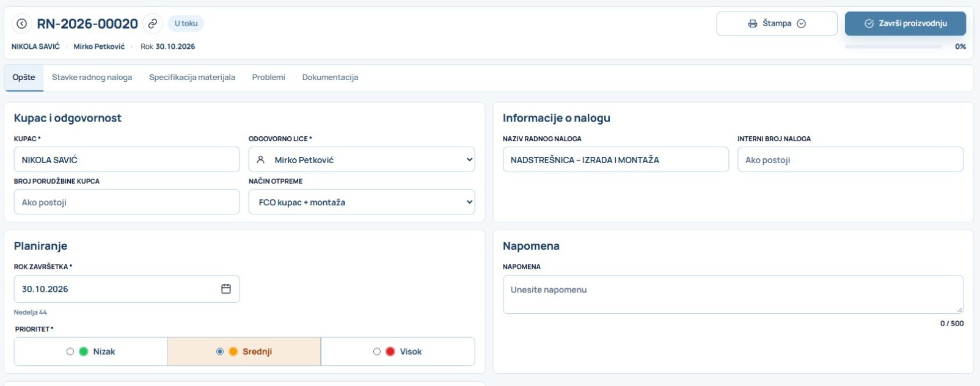Click Interni broj naloga field
Viewport: 980px width, 386px height.
(x=850, y=159)
